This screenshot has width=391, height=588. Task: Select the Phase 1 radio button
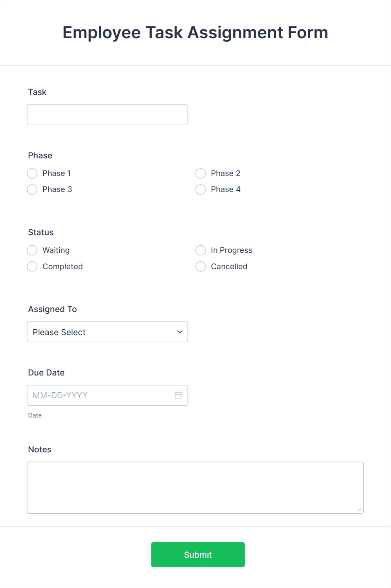(32, 173)
